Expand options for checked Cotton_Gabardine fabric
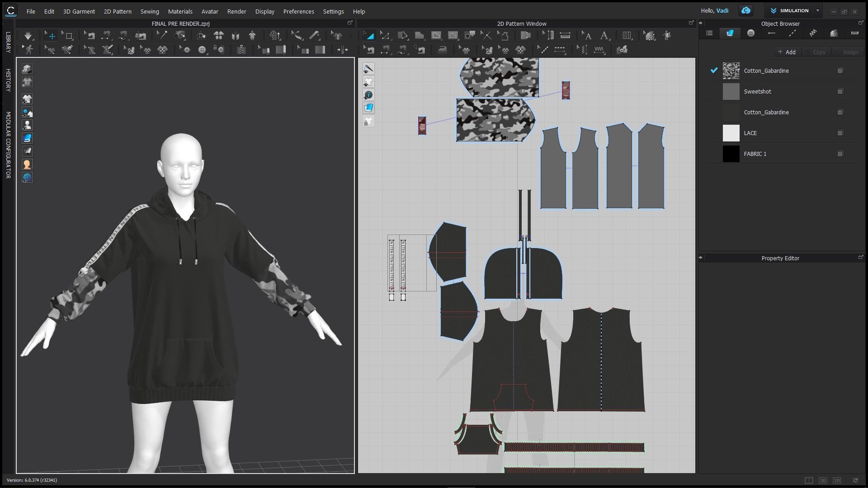This screenshot has height=488, width=868. click(x=840, y=70)
